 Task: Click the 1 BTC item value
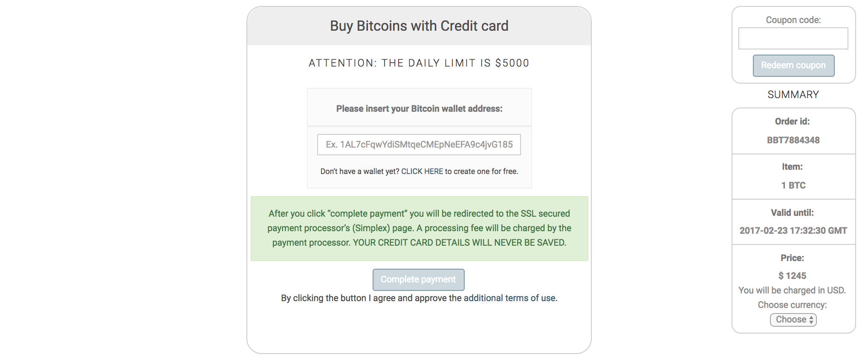coord(793,186)
